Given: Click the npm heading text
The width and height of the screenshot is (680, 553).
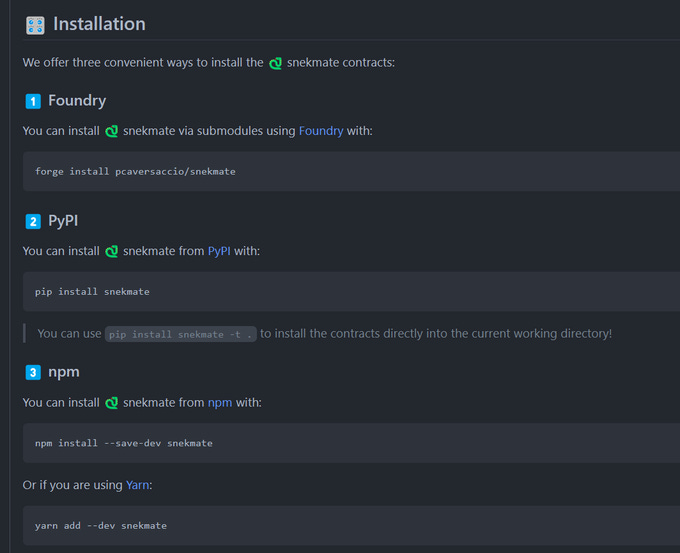Looking at the screenshot, I should tap(64, 373).
